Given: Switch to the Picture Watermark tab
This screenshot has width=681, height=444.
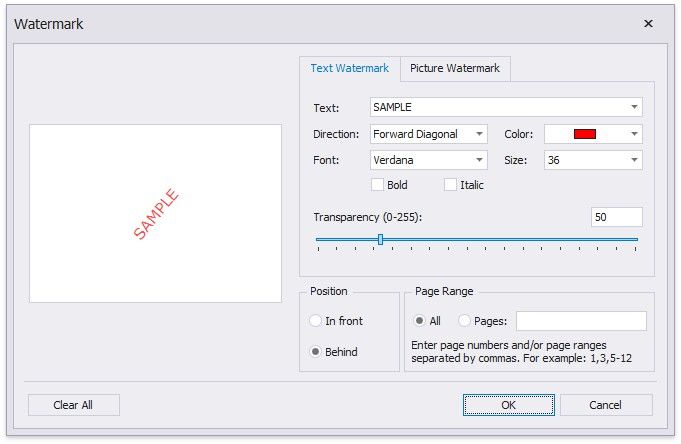Looking at the screenshot, I should [x=455, y=68].
